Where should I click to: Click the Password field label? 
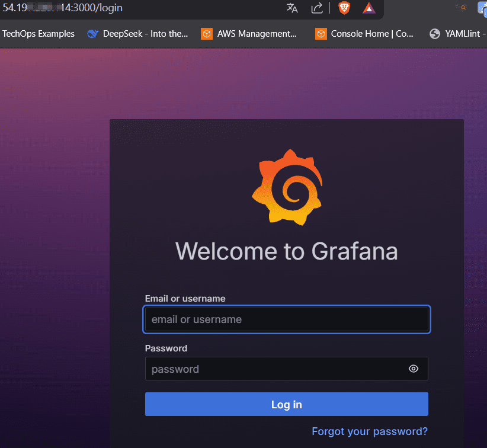(166, 348)
